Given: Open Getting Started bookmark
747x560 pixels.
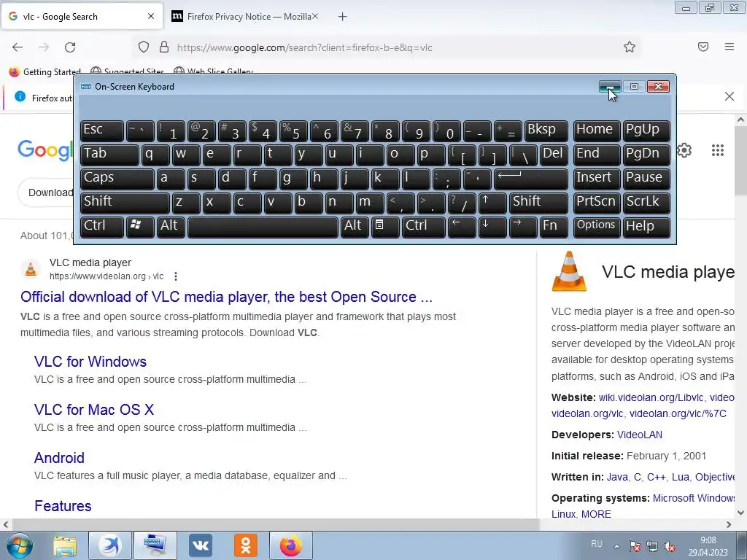Looking at the screenshot, I should [x=45, y=72].
